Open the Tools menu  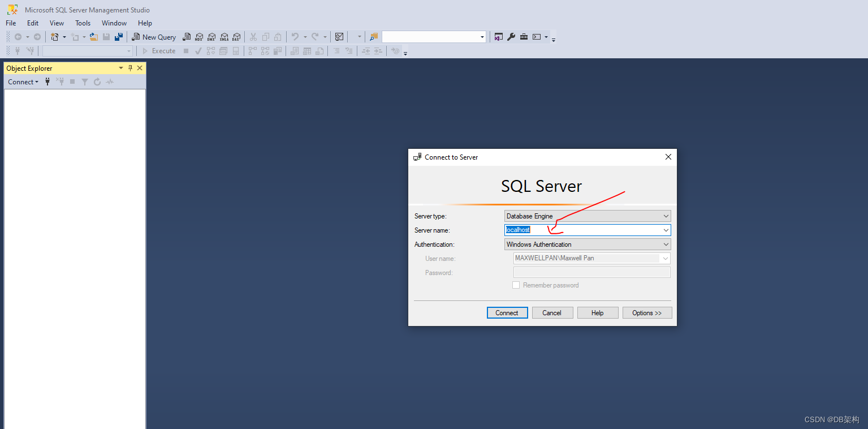pos(83,23)
